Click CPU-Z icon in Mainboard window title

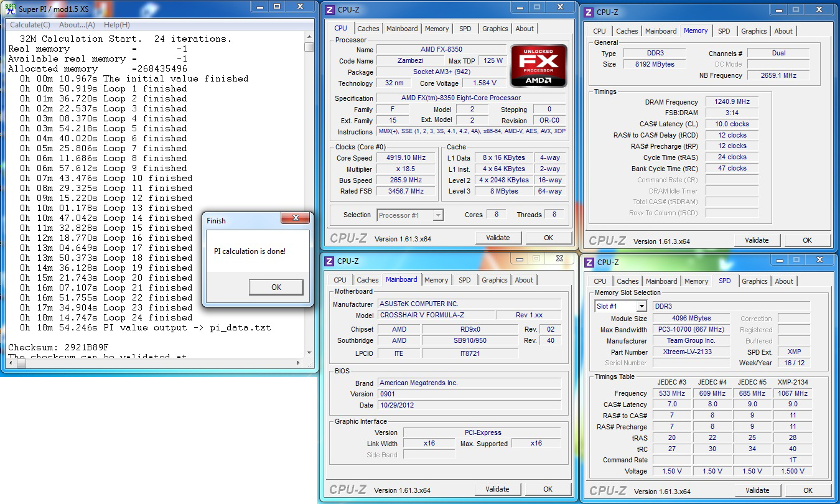click(x=330, y=261)
